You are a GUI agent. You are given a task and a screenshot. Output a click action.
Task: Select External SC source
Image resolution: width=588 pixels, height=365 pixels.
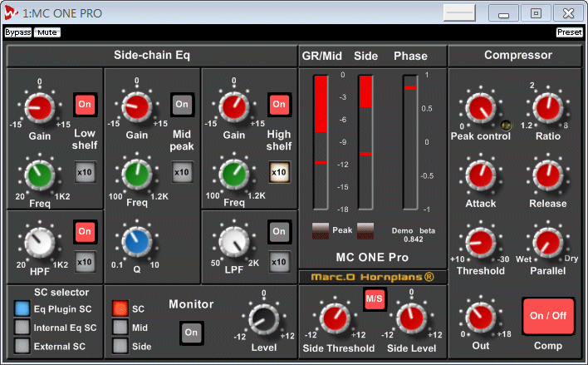tap(22, 346)
